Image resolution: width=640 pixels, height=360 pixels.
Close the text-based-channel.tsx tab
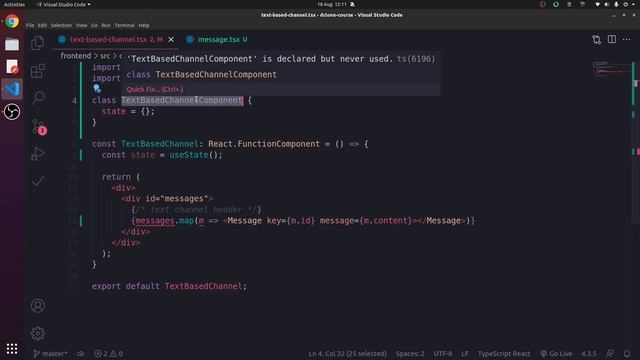click(171, 39)
